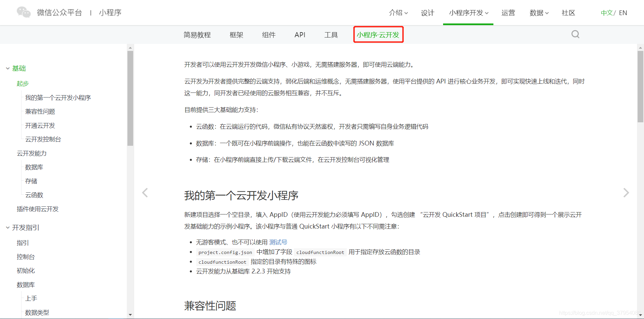Open the search magnifier icon
644x319 pixels.
tap(575, 34)
